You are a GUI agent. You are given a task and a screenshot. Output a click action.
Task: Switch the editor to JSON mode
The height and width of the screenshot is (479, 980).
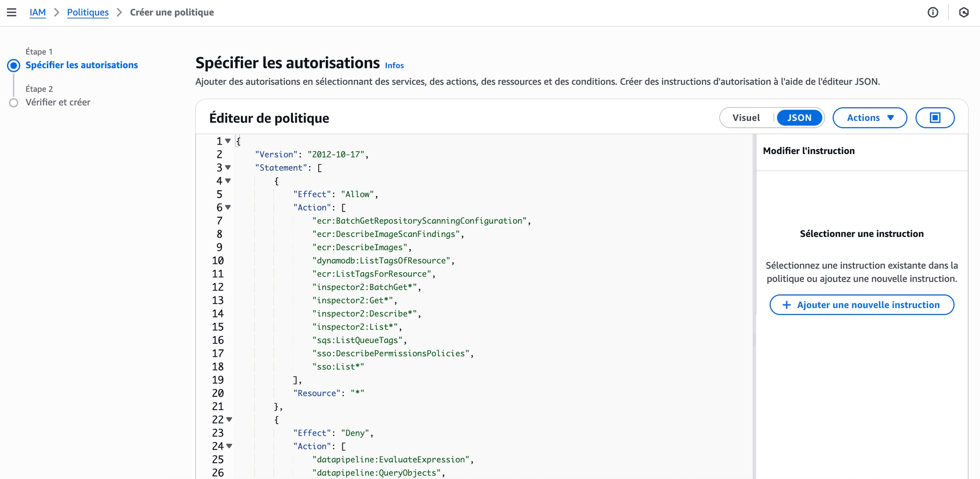(799, 118)
